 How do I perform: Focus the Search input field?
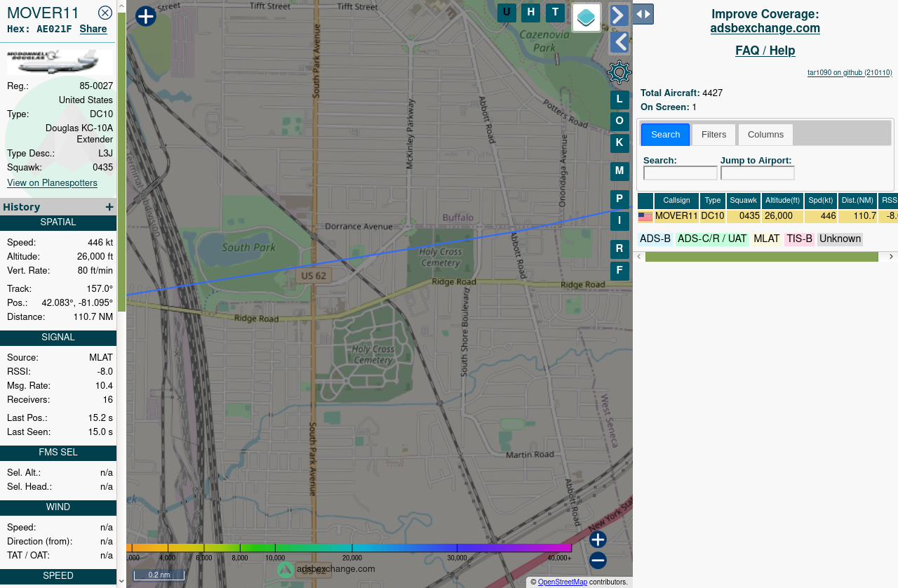(x=681, y=173)
